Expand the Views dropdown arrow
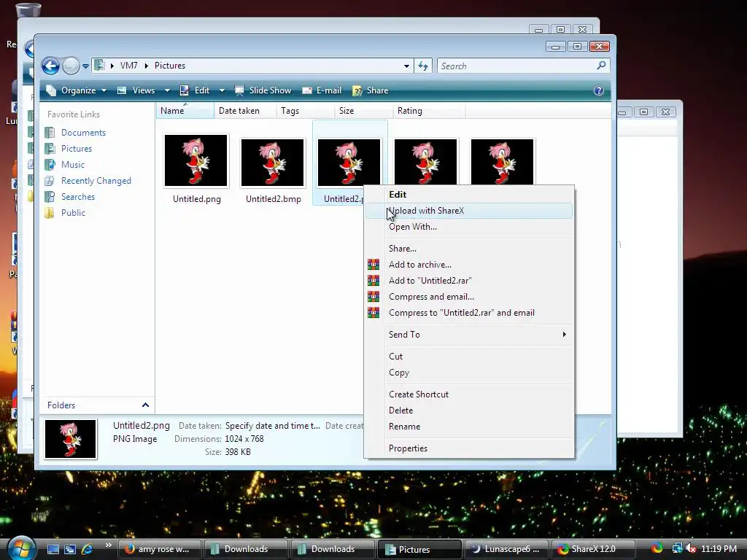 pos(167,90)
